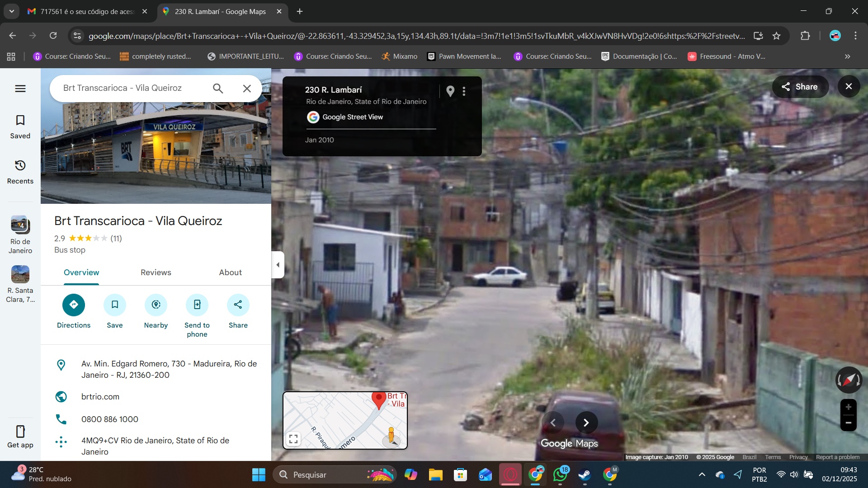Open the brtrio.com website link
Image resolution: width=868 pixels, height=488 pixels.
point(100,397)
